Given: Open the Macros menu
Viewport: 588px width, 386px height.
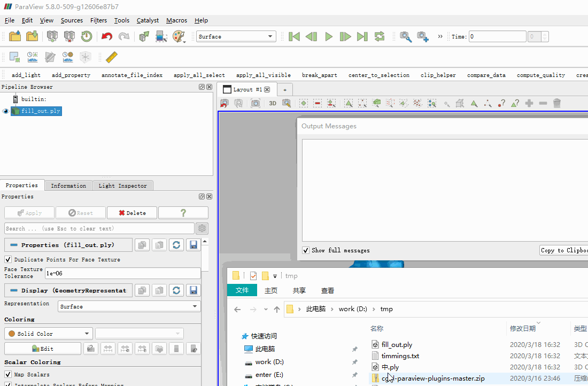Looking at the screenshot, I should pos(176,20).
